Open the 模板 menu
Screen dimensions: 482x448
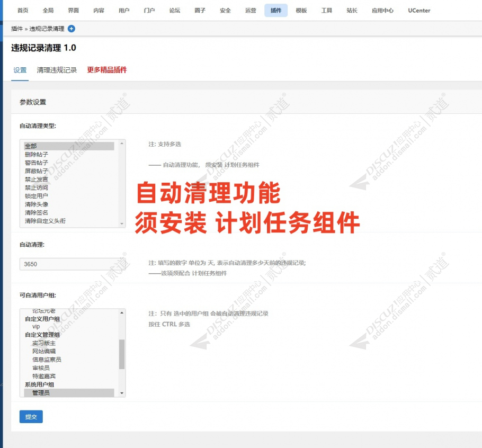point(301,11)
